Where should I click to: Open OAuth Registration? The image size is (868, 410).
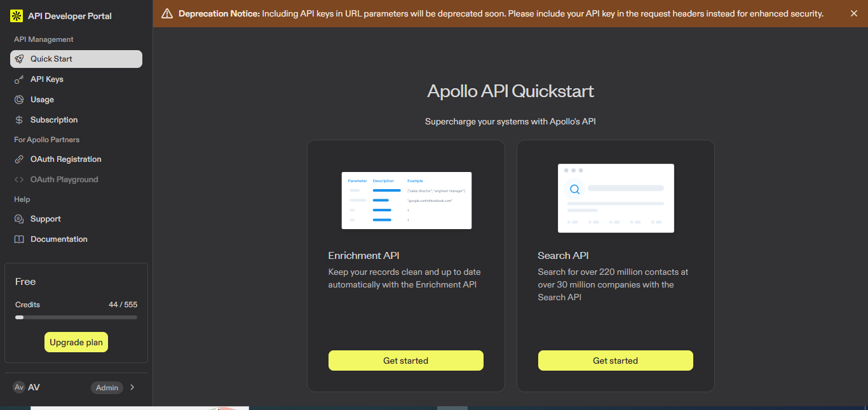coord(76,159)
